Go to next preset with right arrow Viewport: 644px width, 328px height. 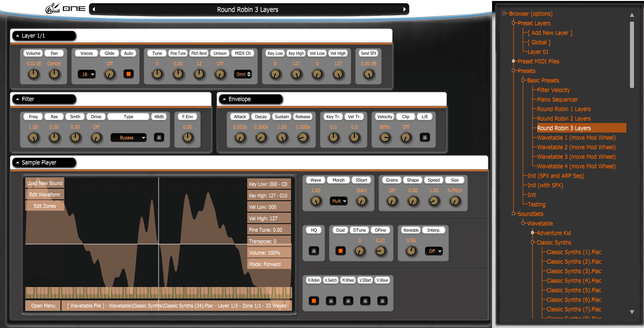(404, 9)
